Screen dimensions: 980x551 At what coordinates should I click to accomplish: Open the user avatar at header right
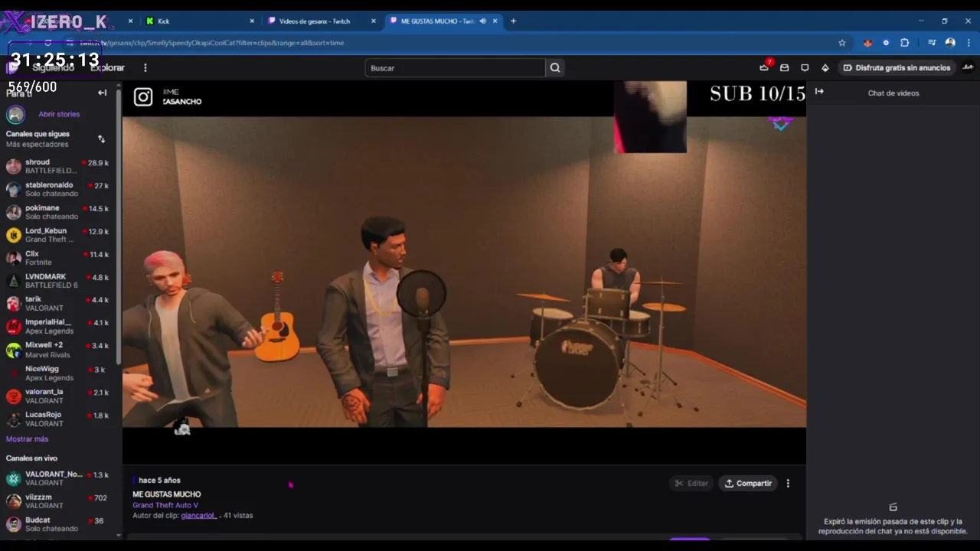coord(968,67)
